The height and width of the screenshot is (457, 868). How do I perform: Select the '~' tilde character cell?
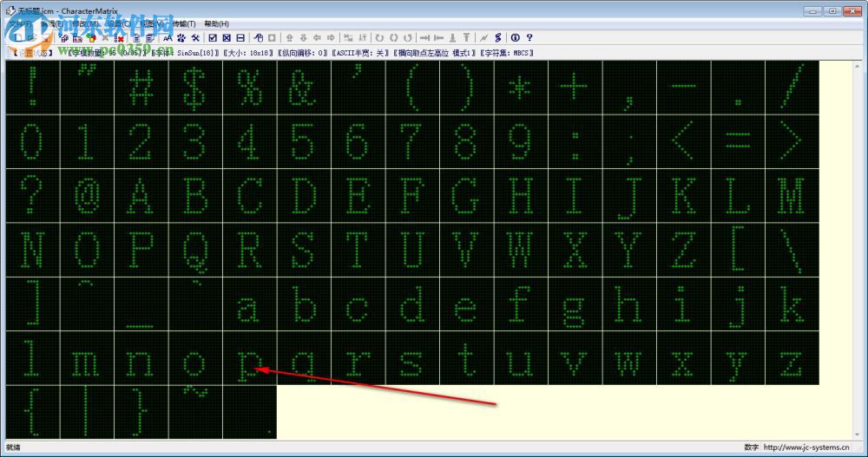[x=195, y=413]
